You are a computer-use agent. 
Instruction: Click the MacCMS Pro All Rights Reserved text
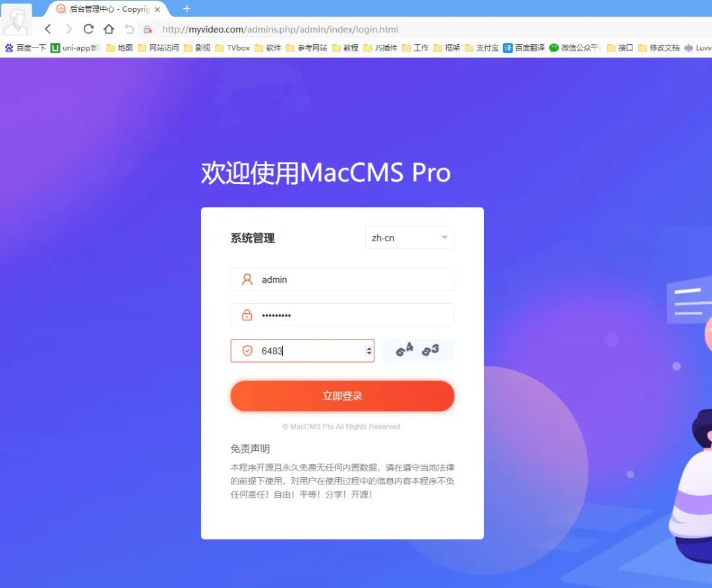(x=342, y=426)
